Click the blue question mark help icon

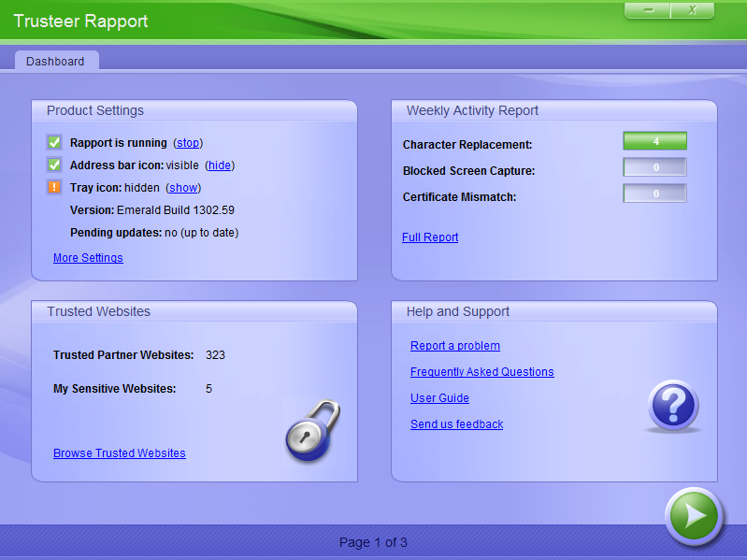[x=672, y=407]
